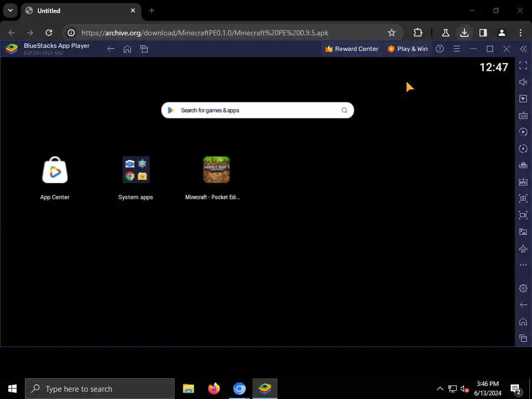Click the sidebar recent apps icon
The image size is (532, 399).
523,338
